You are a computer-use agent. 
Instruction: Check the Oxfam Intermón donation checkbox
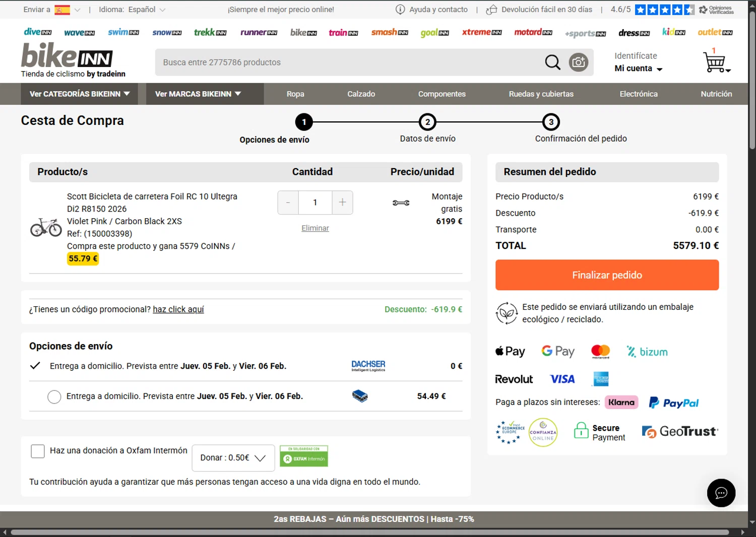[x=38, y=451]
